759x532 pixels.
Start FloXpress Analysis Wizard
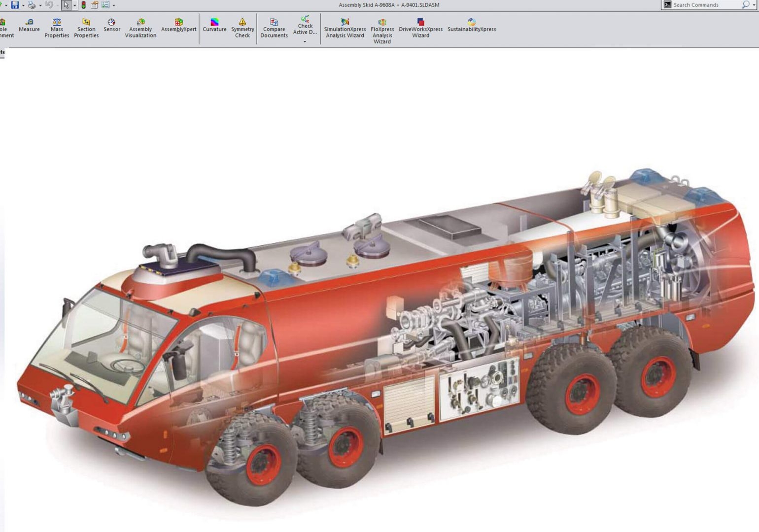(x=382, y=31)
